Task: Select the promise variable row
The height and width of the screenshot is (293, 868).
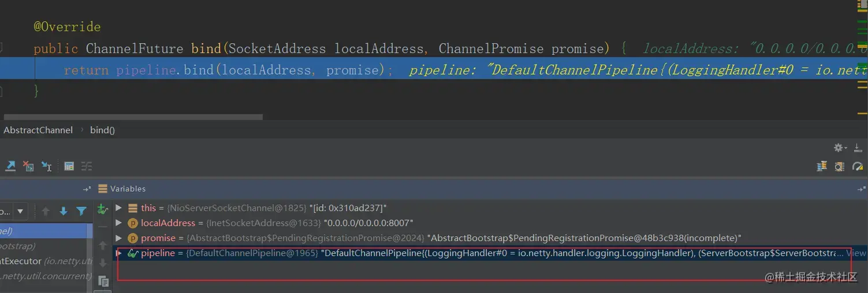Action: [490, 238]
